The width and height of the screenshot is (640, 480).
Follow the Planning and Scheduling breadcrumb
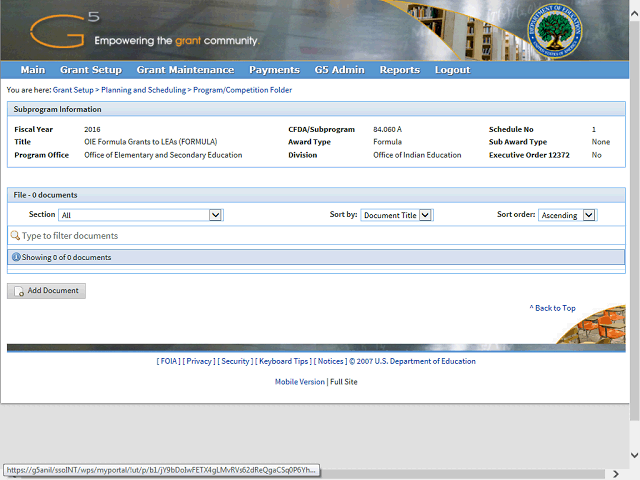(x=143, y=90)
